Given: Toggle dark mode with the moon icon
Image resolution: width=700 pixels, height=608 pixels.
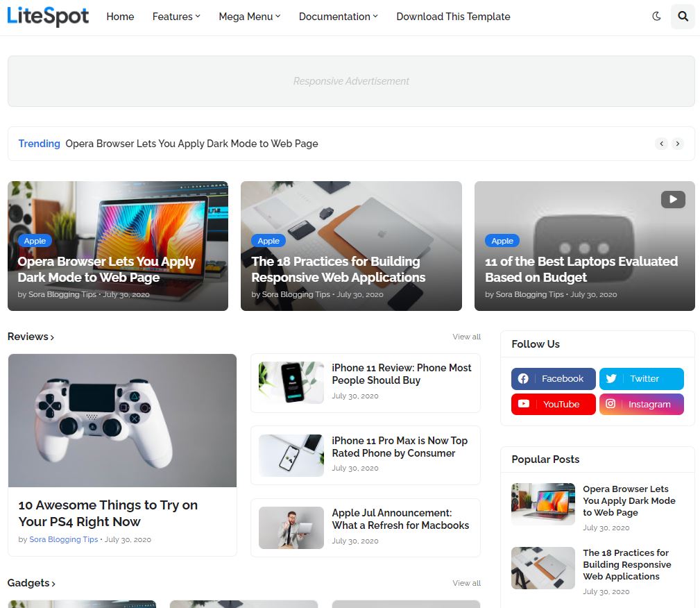Looking at the screenshot, I should click(x=656, y=16).
